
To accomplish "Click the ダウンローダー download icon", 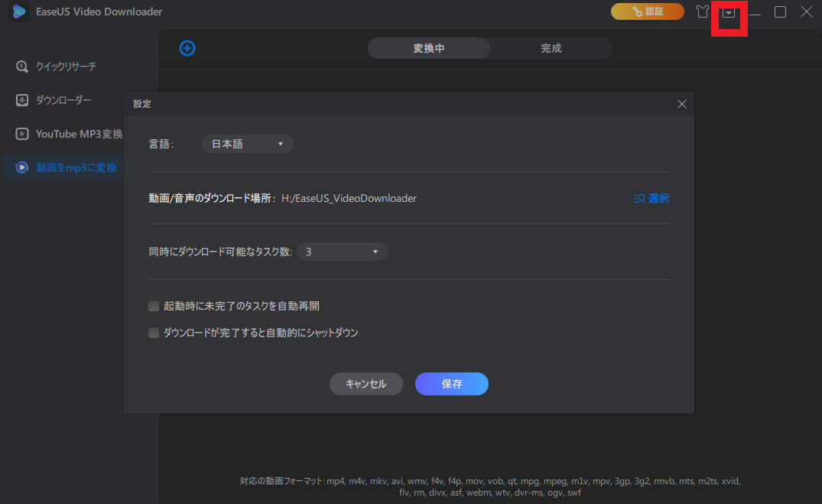I will click(22, 100).
